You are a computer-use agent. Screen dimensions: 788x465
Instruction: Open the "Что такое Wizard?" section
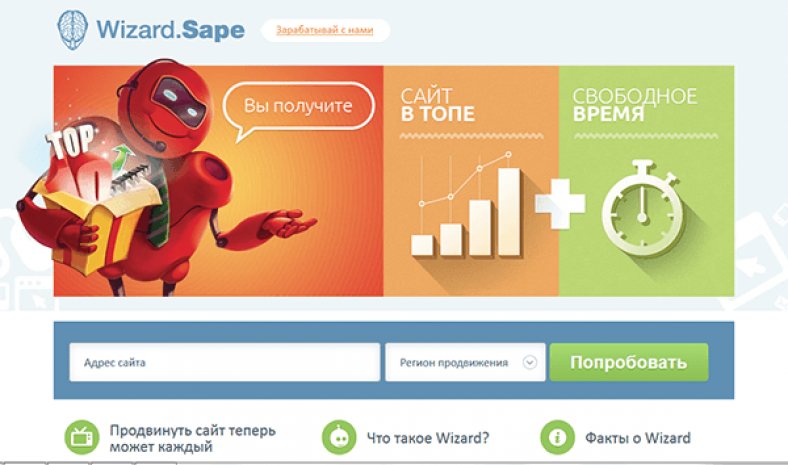pos(429,437)
